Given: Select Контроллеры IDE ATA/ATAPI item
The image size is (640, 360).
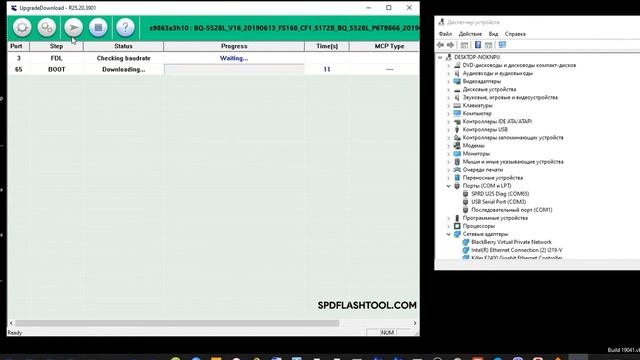Looking at the screenshot, I should (497, 122).
